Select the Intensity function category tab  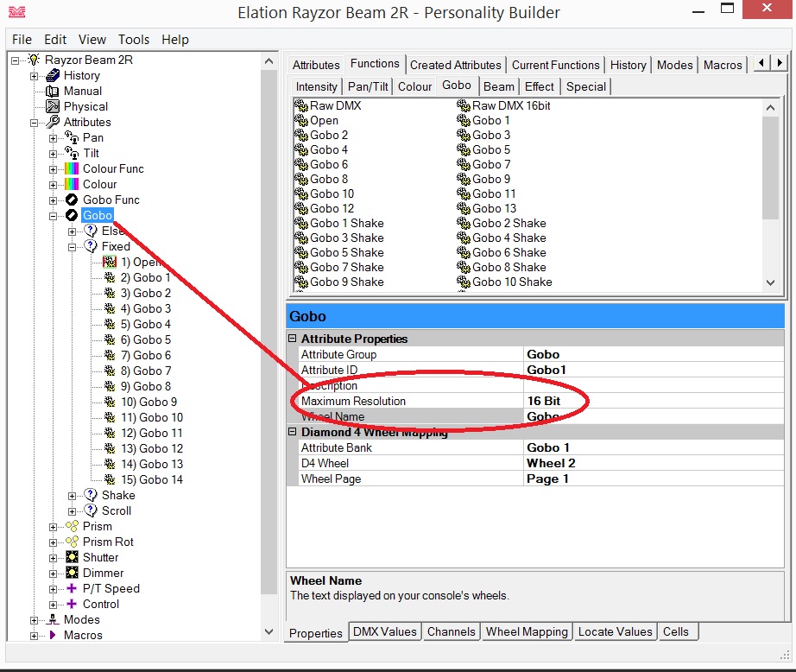316,87
